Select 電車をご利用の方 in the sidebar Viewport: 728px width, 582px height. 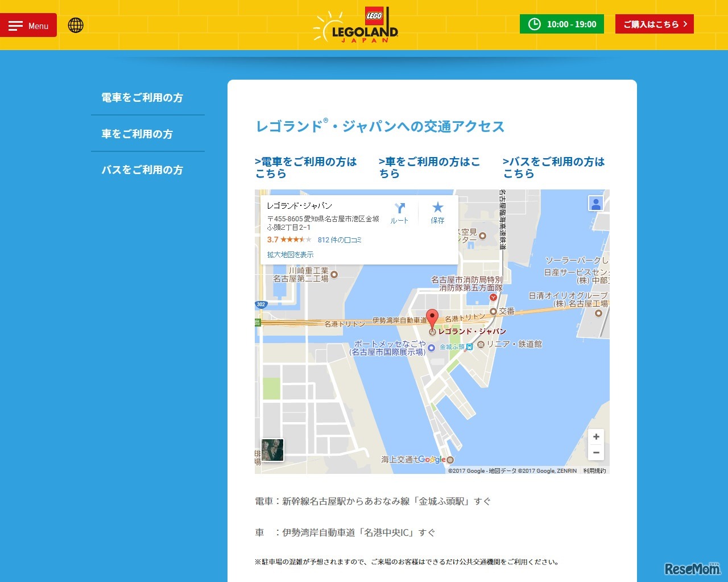coord(142,98)
